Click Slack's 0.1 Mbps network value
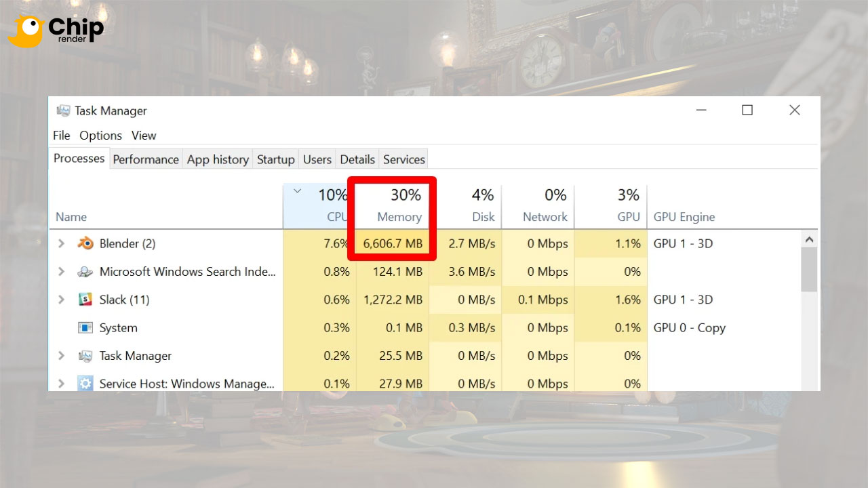This screenshot has width=868, height=488. [x=543, y=300]
